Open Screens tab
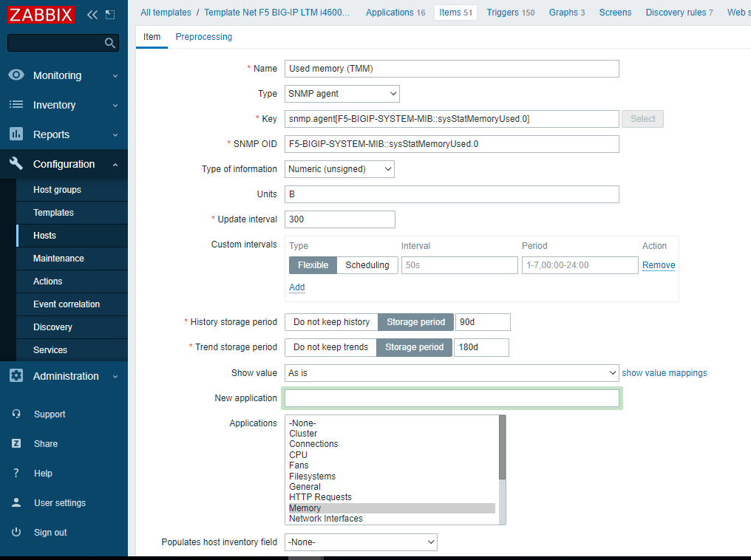 tap(615, 13)
